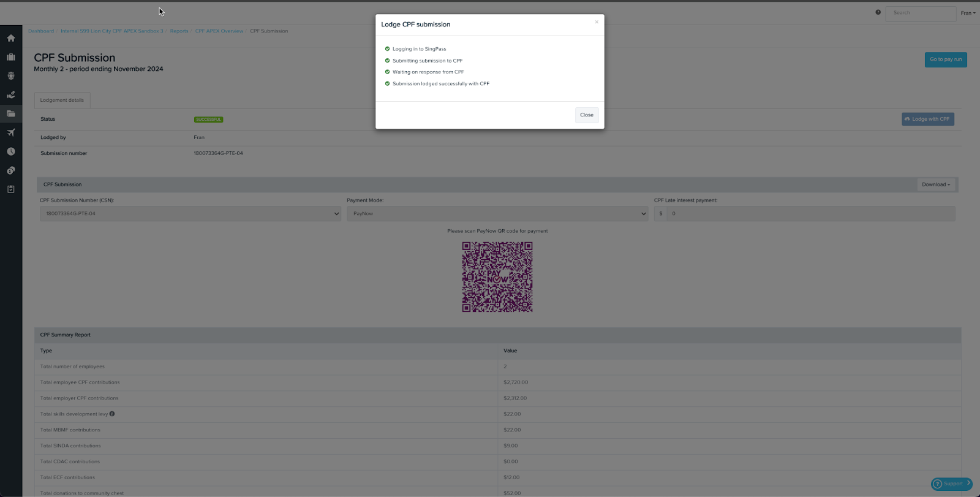Click the Total CDAC contributions row label
The width and height of the screenshot is (980, 497).
coord(70,462)
